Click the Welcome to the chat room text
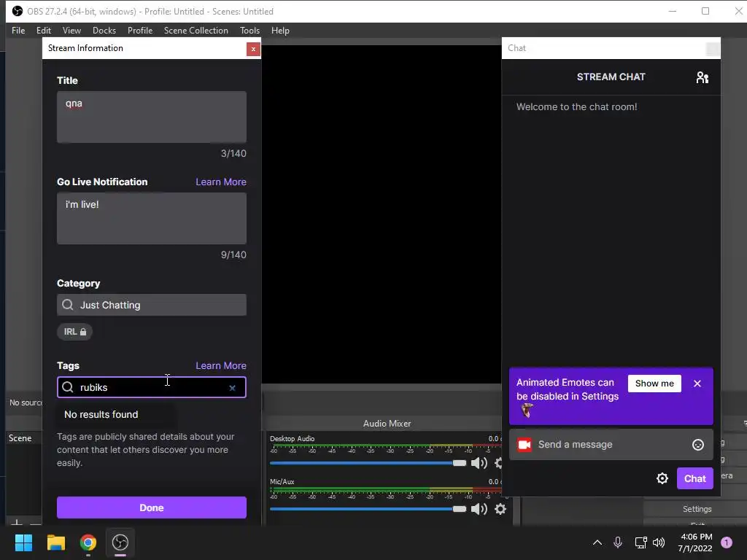The image size is (747, 560). pyautogui.click(x=576, y=106)
